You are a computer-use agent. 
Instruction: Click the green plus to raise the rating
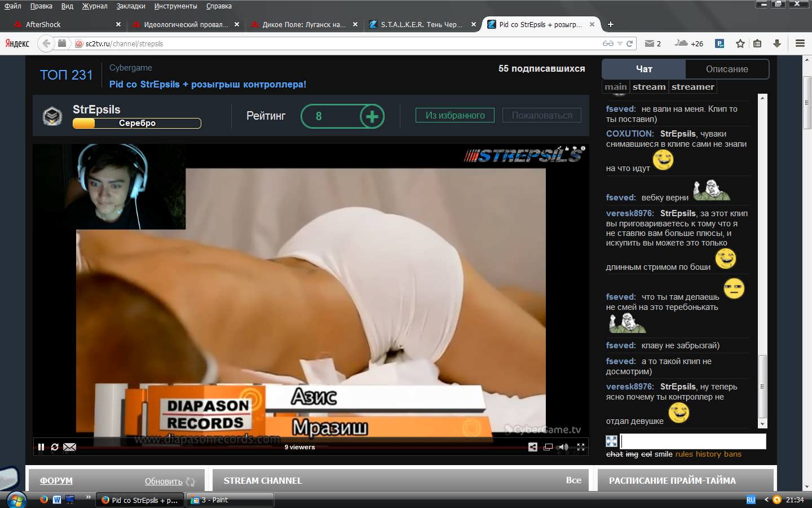pos(372,116)
